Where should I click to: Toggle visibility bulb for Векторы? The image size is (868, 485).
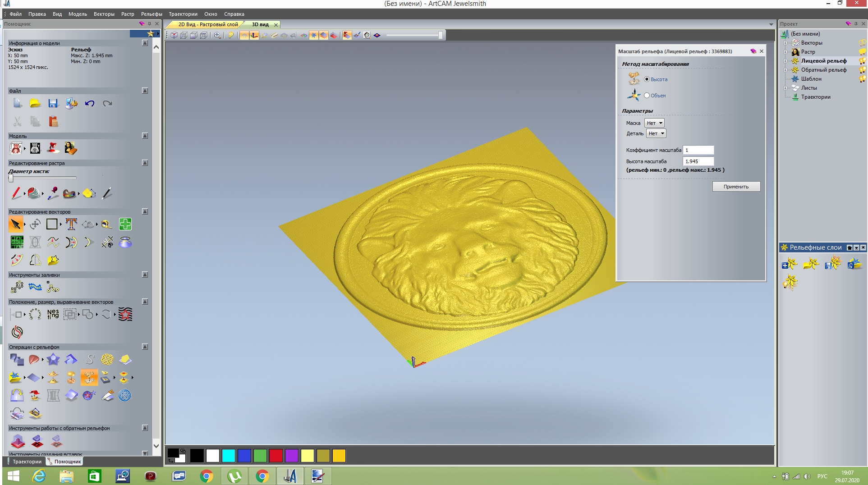click(862, 43)
